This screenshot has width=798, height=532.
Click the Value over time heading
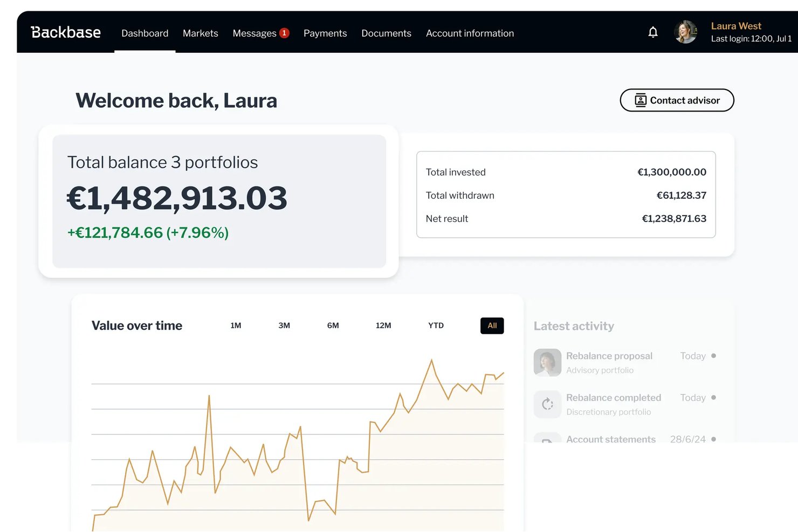[x=137, y=326]
